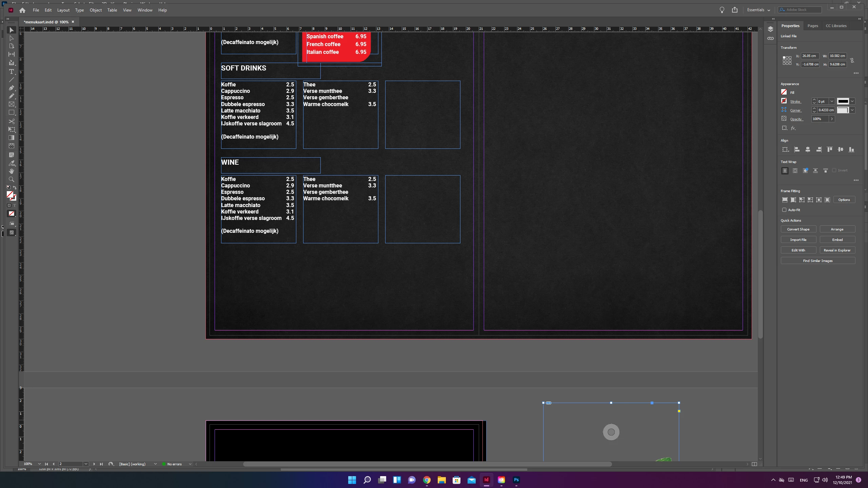Click the black stroke color swatch
Image resolution: width=868 pixels, height=488 pixels.
843,101
